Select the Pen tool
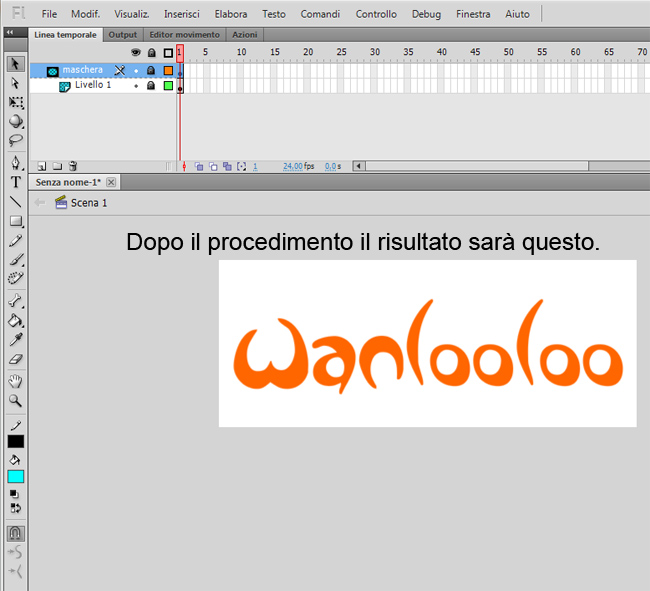The width and height of the screenshot is (650, 591). point(16,163)
